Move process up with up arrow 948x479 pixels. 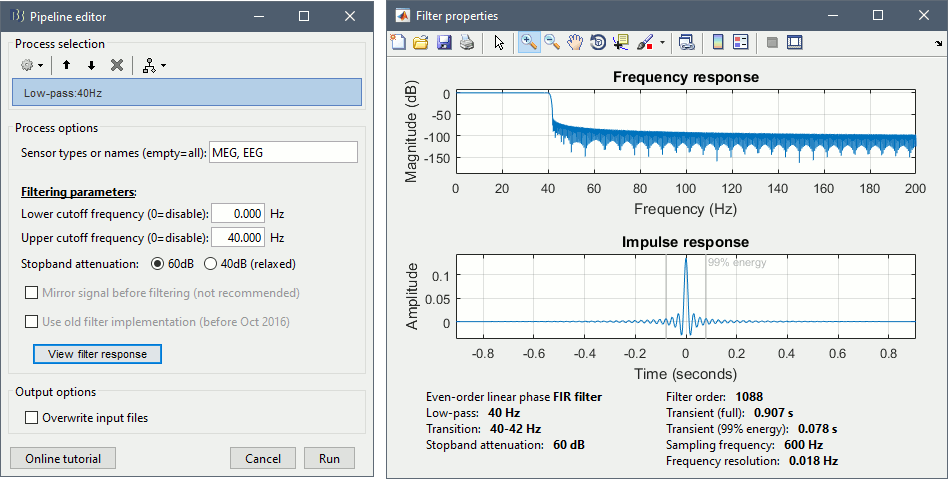66,65
